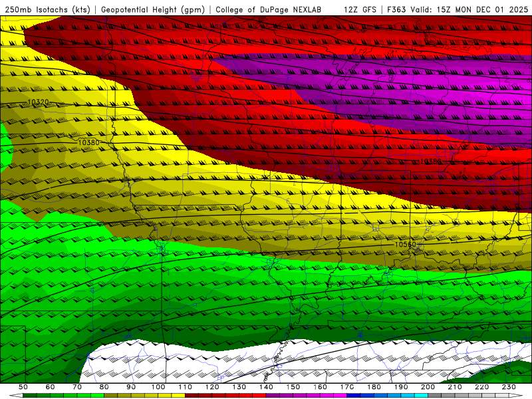The image size is (532, 399).
Task: Click the 'Valid: 15Z MON DEC 01 2025' timestamp
Action: pyautogui.click(x=469, y=10)
